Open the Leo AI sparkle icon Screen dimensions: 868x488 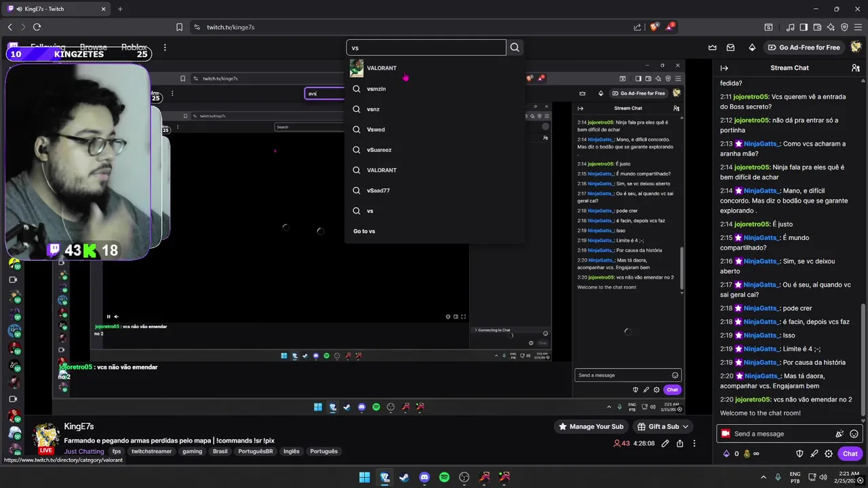(831, 27)
